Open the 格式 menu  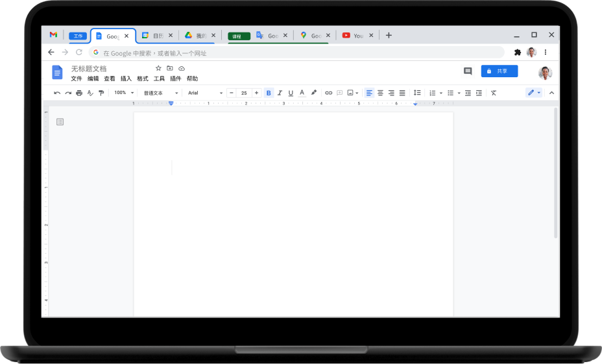coord(142,79)
